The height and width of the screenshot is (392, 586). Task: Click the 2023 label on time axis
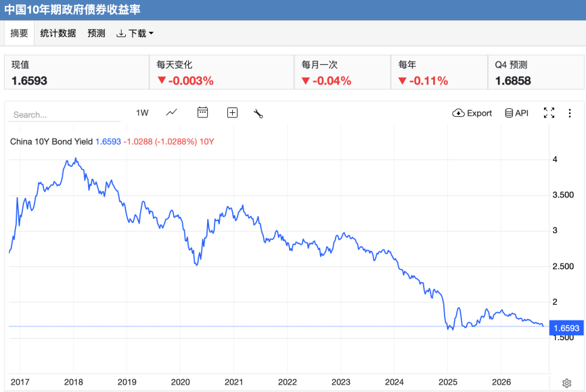(341, 383)
